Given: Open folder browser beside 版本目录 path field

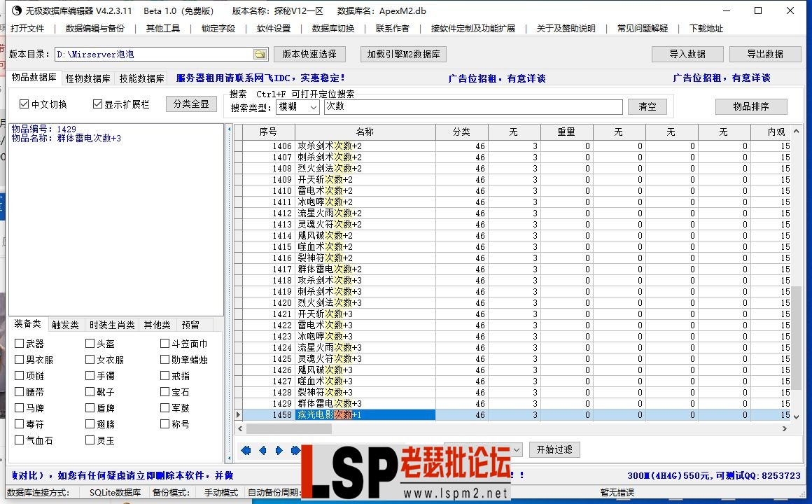Looking at the screenshot, I should coord(260,52).
